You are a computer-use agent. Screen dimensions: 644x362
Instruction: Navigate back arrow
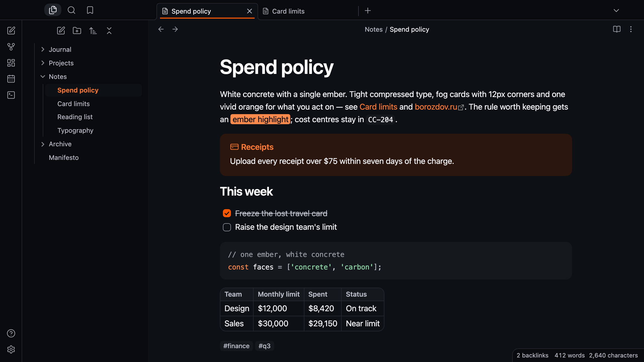tap(161, 29)
